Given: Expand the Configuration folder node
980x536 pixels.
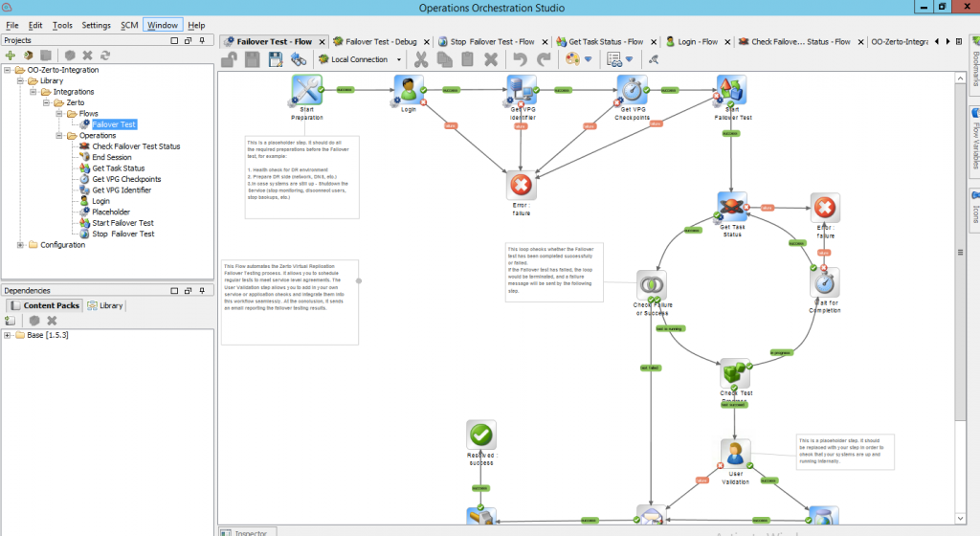Looking at the screenshot, I should click(20, 245).
